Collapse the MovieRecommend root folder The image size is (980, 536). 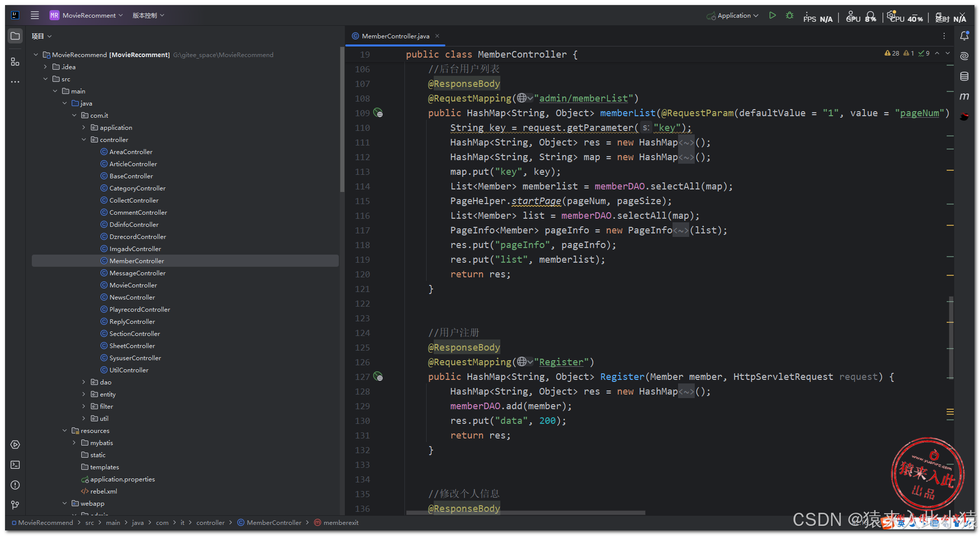tap(36, 55)
